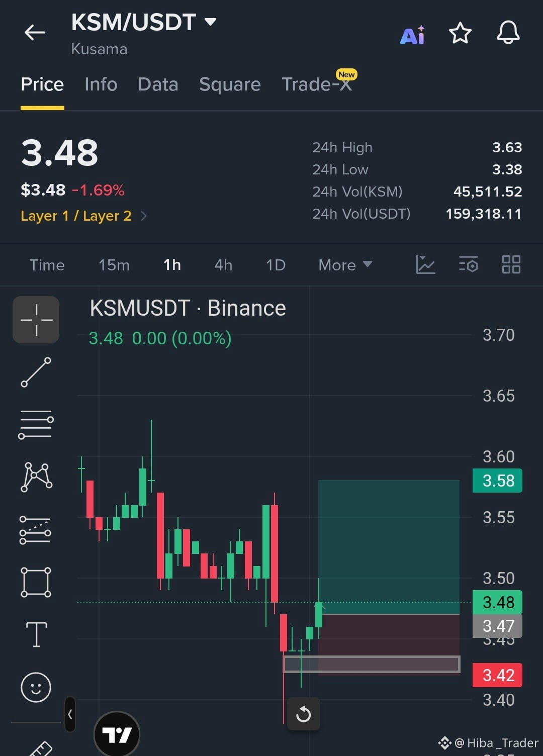
Task: Expand the More intervals dropdown
Action: (345, 265)
